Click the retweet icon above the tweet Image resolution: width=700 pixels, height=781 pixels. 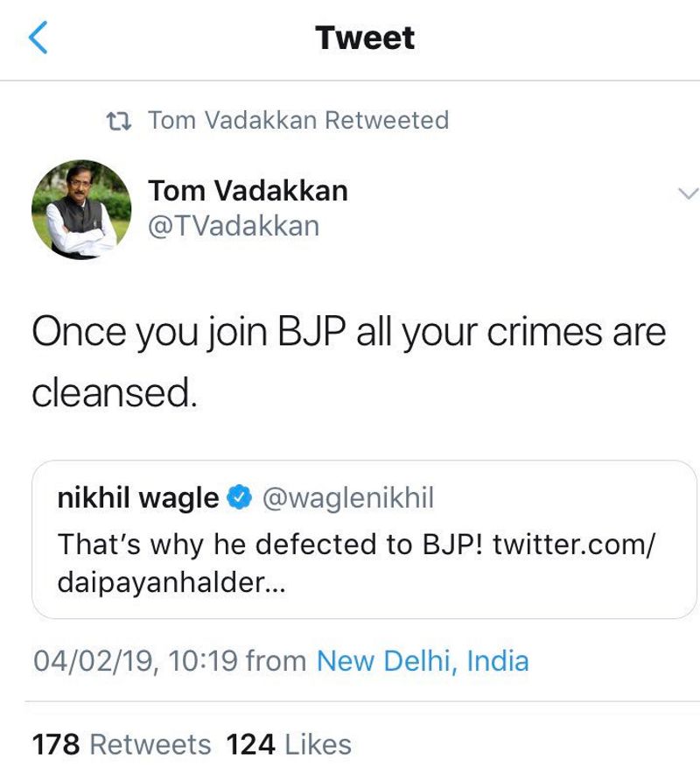(118, 120)
